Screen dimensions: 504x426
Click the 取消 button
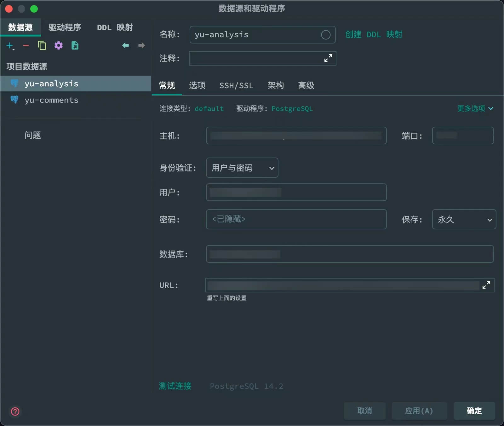click(x=365, y=411)
